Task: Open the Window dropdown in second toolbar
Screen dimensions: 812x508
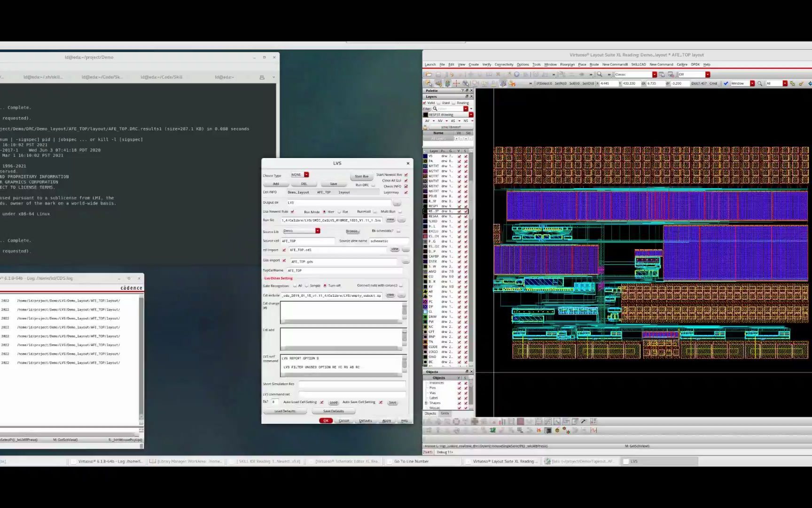Action: pos(752,83)
